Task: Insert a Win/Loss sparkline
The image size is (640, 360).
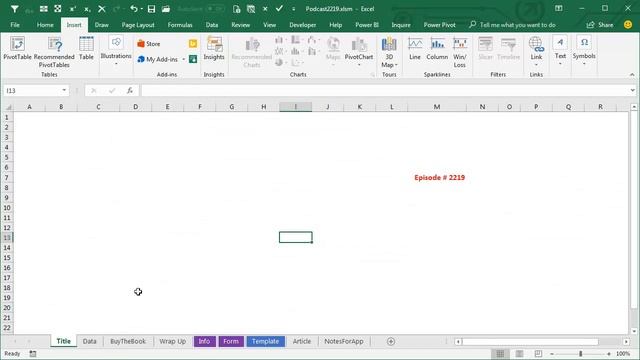Action: click(460, 52)
